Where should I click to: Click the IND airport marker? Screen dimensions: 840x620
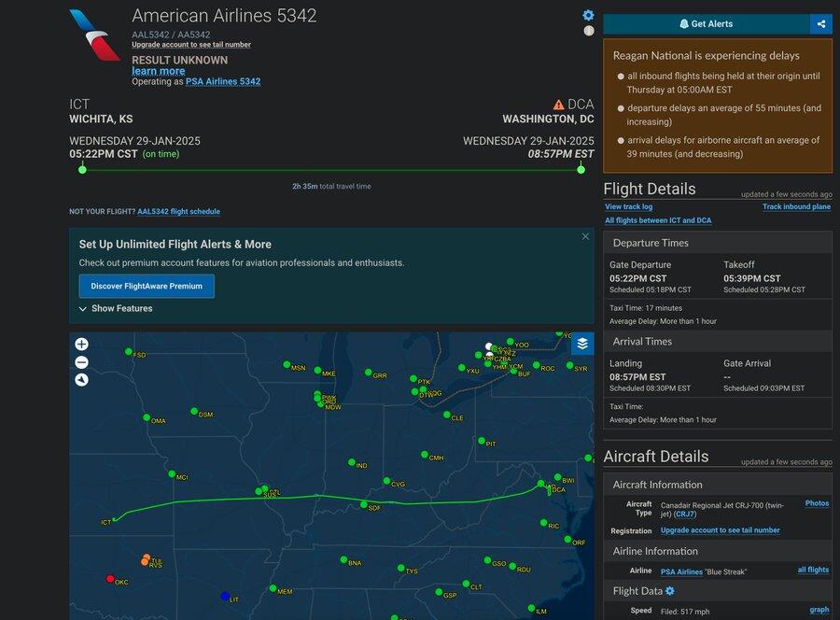[352, 462]
